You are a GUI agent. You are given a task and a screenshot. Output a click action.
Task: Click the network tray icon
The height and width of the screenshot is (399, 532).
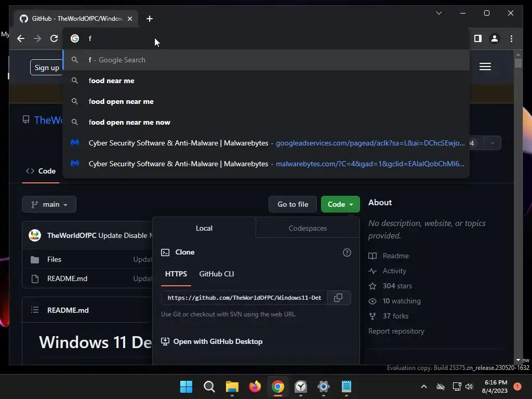(x=457, y=387)
